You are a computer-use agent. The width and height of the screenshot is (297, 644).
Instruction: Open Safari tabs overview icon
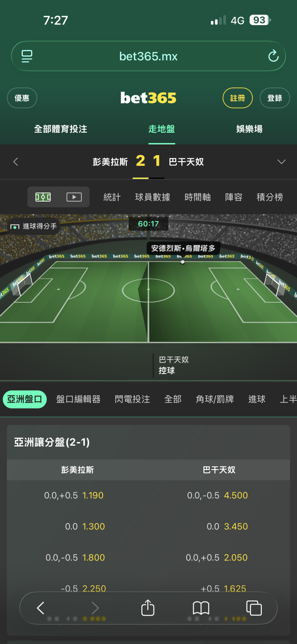[254, 608]
